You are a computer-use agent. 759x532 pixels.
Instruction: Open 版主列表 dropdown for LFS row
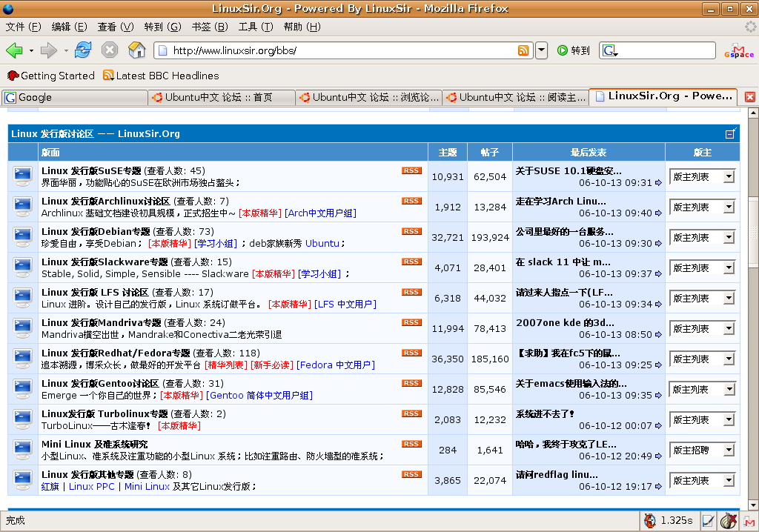pos(702,298)
